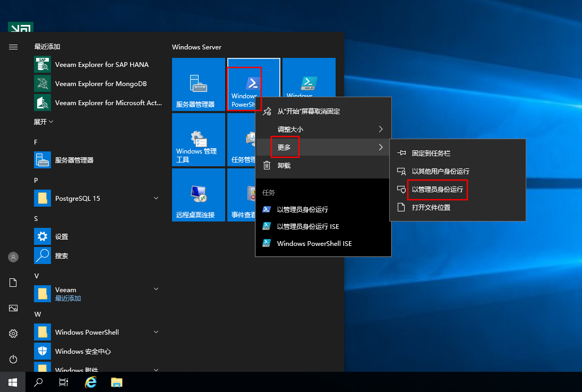
Task: Open Windows 安全中心 shield icon
Action: click(42, 351)
